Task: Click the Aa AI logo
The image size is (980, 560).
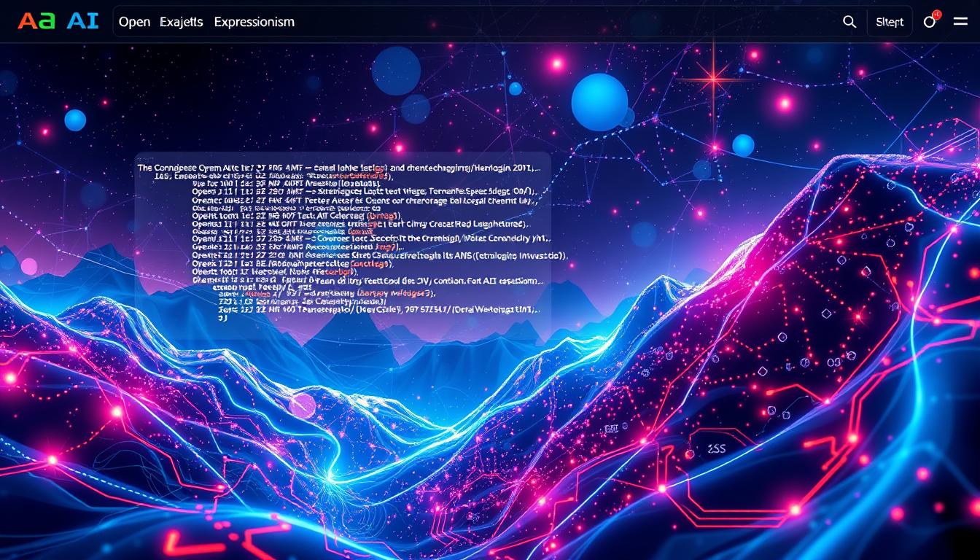Action: click(58, 21)
